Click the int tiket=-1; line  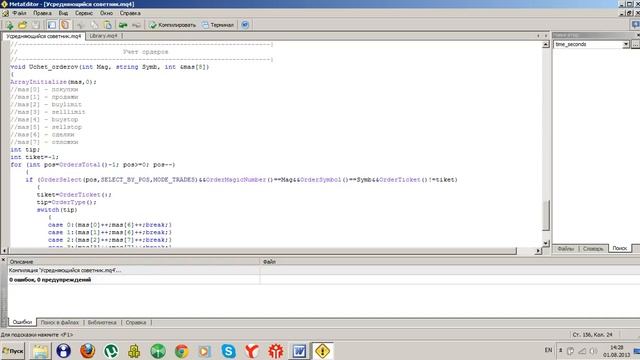coord(34,157)
